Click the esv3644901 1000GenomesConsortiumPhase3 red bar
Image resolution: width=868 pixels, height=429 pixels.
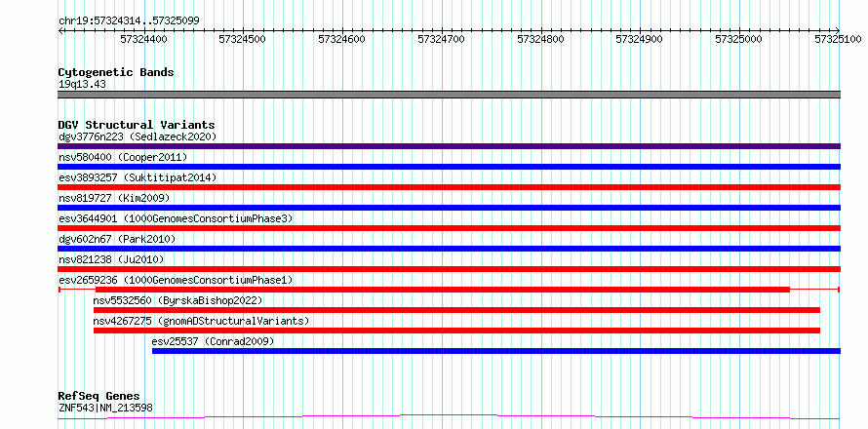tap(449, 228)
